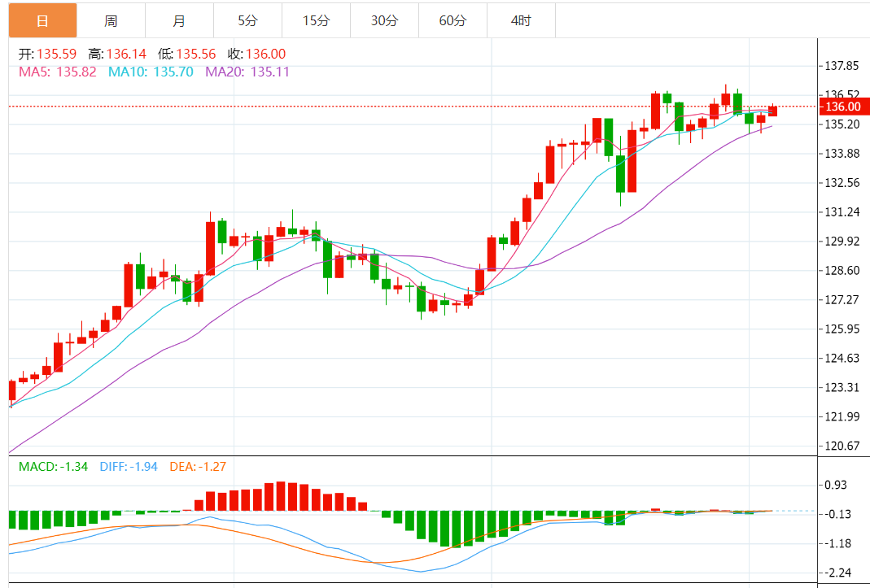The height and width of the screenshot is (588, 870).
Task: Click the 123.31 price axis label
Action: (x=842, y=388)
